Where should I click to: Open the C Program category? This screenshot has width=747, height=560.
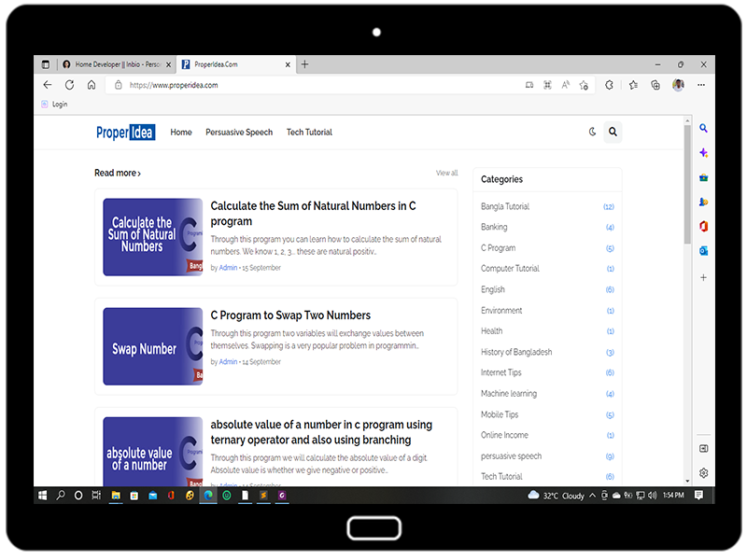(498, 248)
